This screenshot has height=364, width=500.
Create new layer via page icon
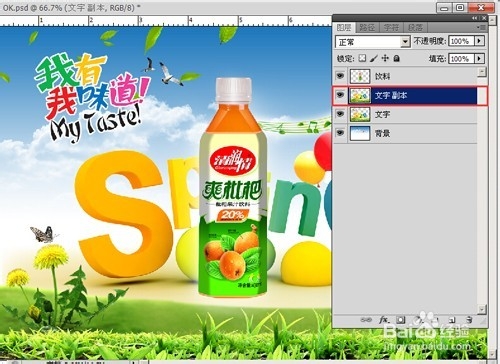[452, 320]
